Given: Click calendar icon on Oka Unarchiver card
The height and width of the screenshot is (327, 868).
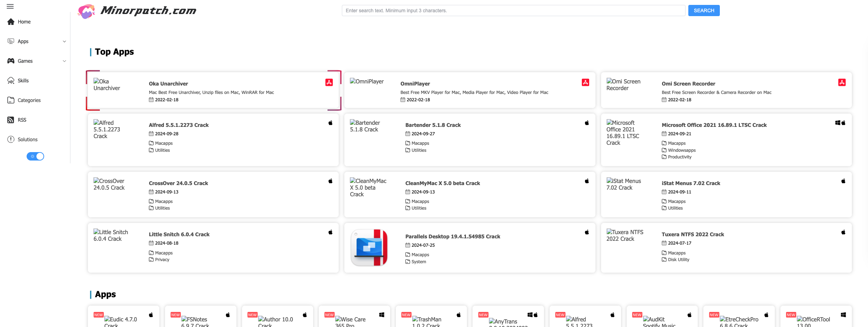Looking at the screenshot, I should [151, 100].
